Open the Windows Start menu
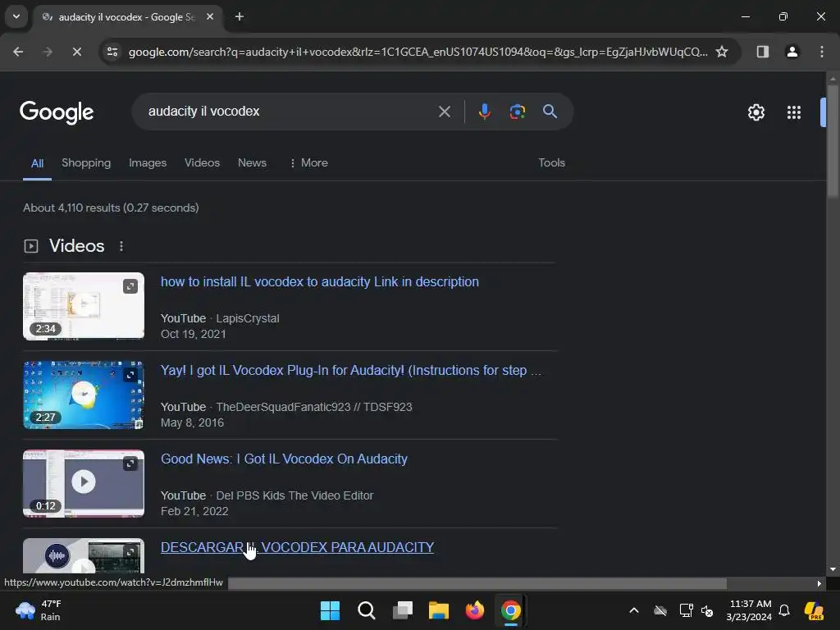This screenshot has height=630, width=840. (330, 610)
